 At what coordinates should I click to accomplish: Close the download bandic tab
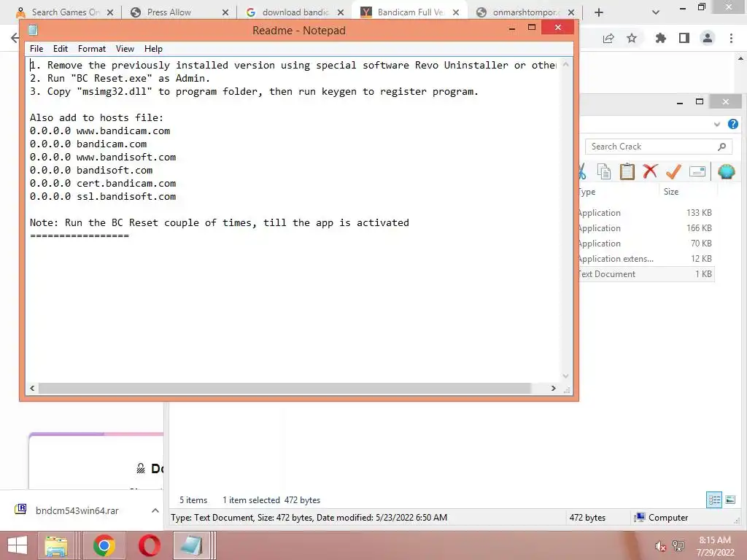[x=341, y=12]
